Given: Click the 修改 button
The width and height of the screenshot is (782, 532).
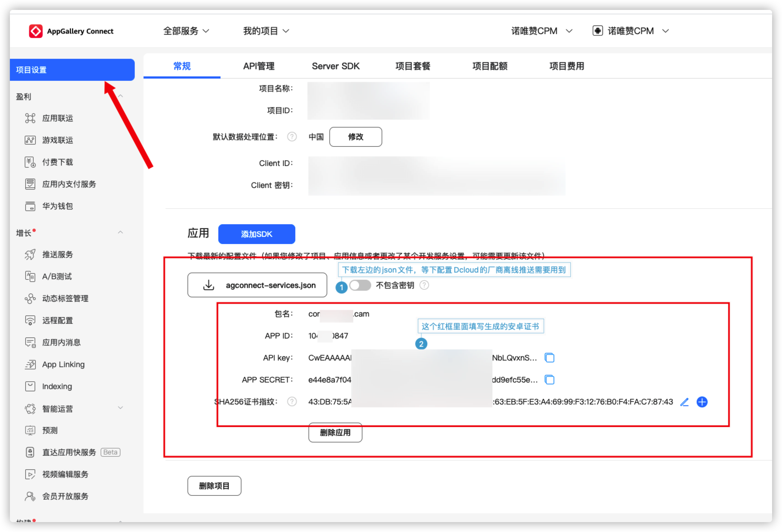Looking at the screenshot, I should [356, 137].
